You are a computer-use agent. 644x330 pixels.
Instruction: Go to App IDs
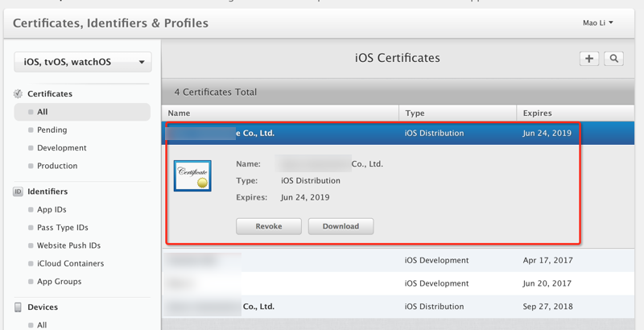tap(52, 210)
